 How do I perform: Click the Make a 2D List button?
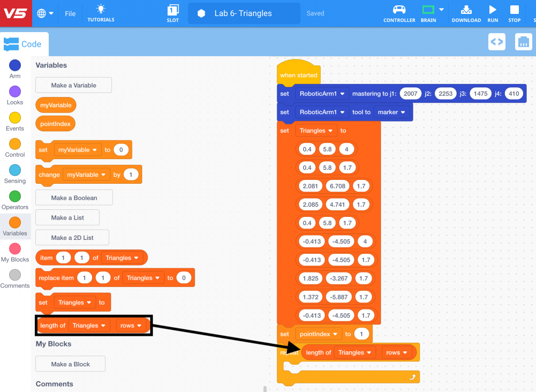point(72,237)
